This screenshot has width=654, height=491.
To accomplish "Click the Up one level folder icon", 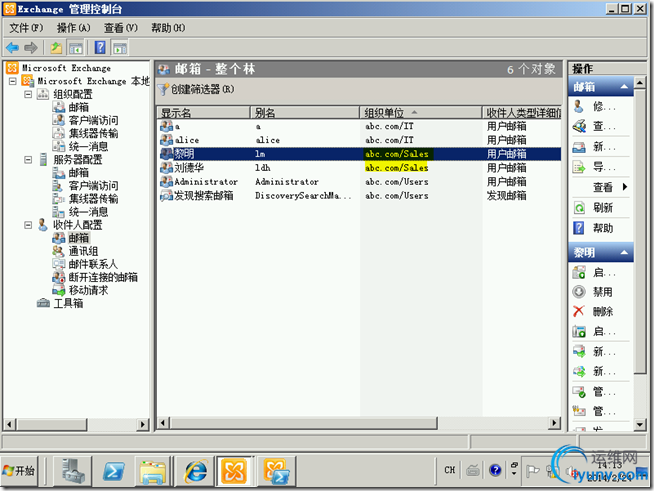I will (x=56, y=48).
